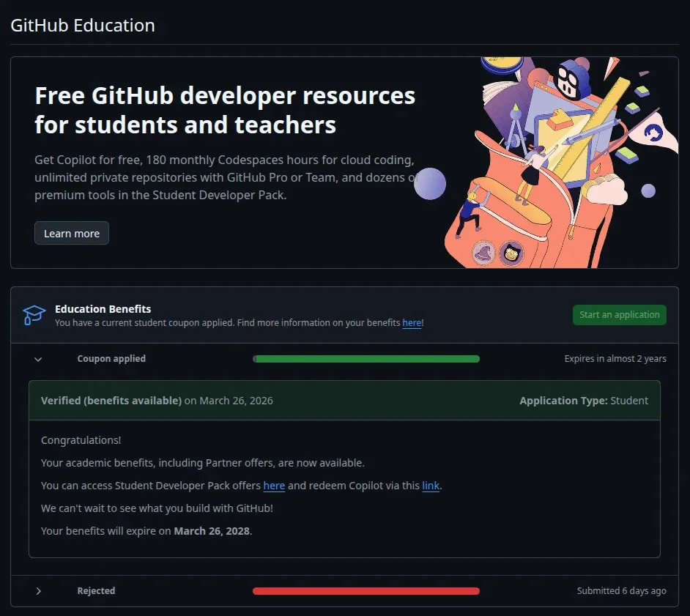
Task: Click the Application Type: Student label
Action: [x=584, y=400]
